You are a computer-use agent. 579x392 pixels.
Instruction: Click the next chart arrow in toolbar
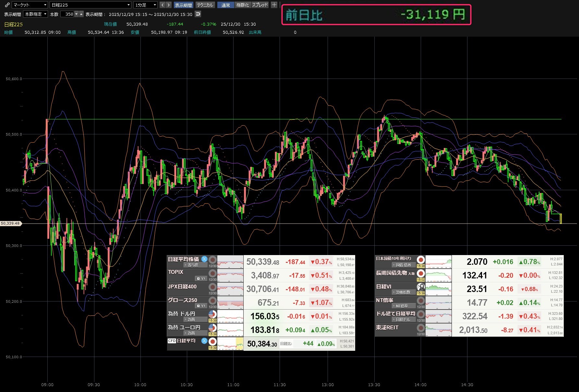tap(169, 5)
